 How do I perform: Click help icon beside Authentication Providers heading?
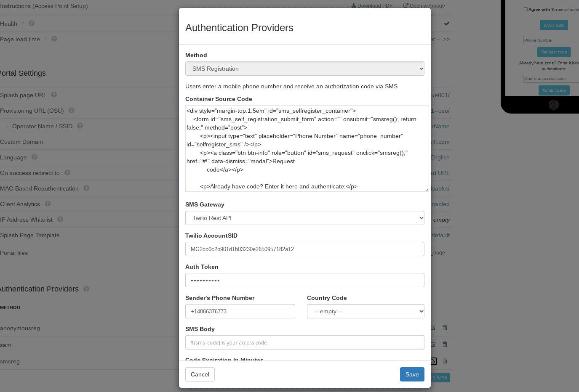[86, 289]
